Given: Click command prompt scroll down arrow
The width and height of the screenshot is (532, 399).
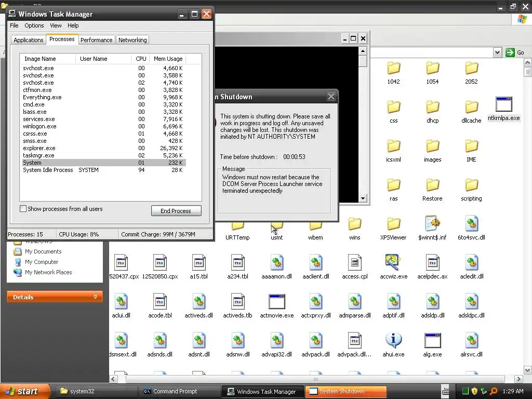Looking at the screenshot, I should [363, 198].
